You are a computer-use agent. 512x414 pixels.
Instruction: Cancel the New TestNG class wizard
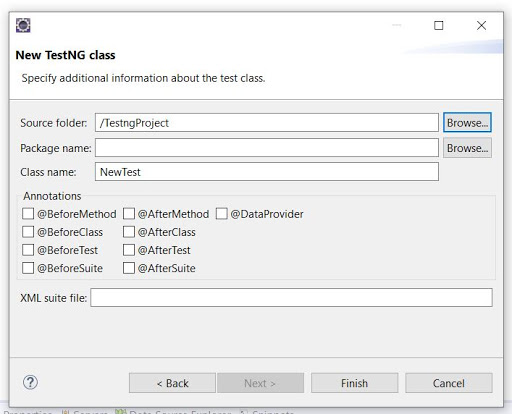tap(449, 383)
